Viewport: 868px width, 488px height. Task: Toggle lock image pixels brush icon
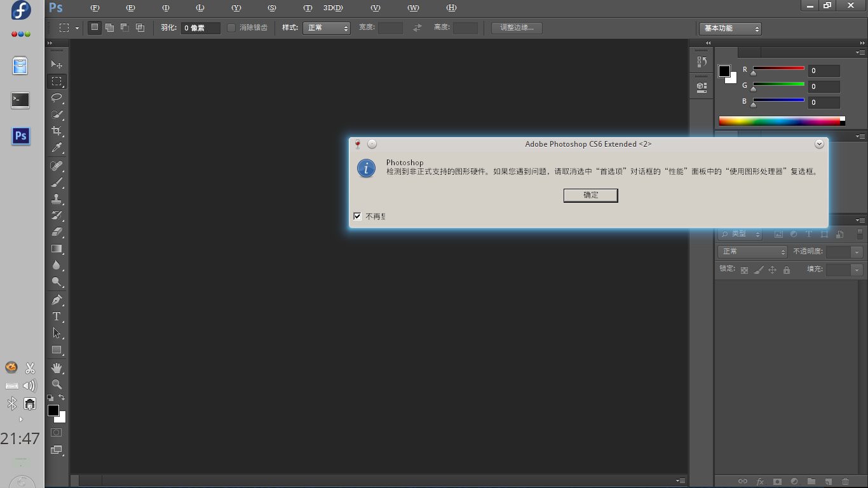[758, 270]
